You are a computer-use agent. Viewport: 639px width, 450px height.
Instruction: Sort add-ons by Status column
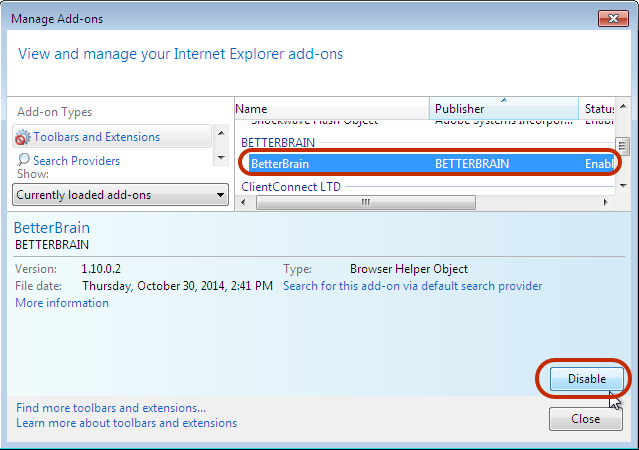coord(598,108)
